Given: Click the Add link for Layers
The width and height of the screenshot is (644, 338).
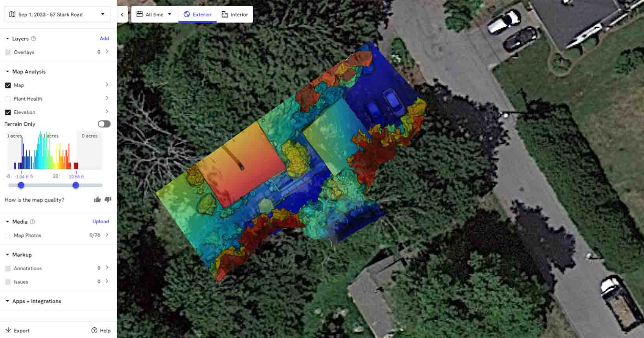Looking at the screenshot, I should 104,38.
